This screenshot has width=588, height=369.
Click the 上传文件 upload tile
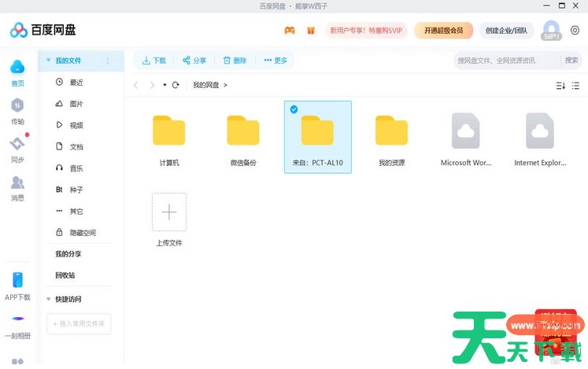pyautogui.click(x=169, y=212)
